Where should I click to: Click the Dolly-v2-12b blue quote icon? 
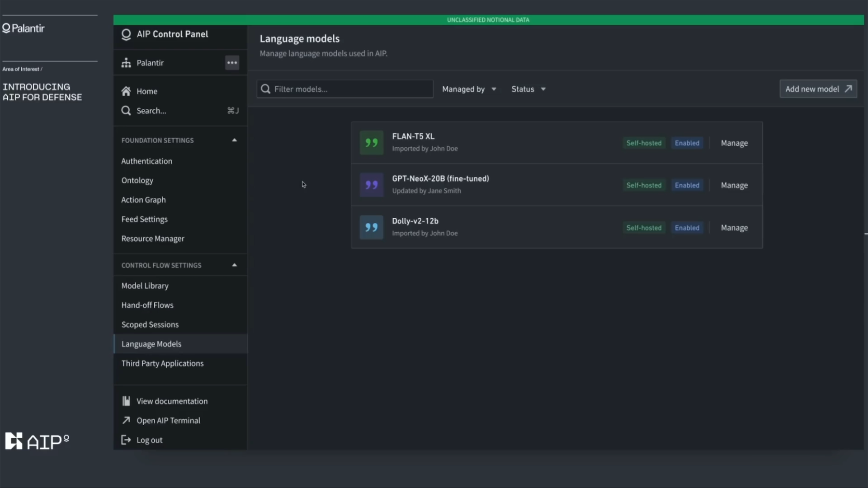[x=371, y=227]
